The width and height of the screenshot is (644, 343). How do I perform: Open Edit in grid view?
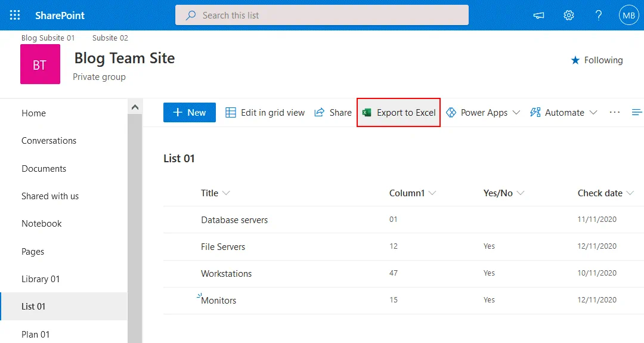265,113
